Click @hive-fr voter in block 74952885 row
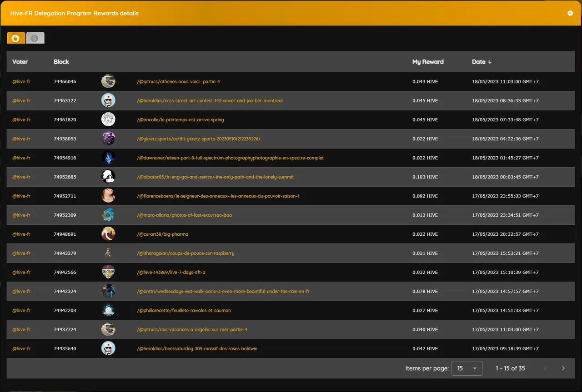The width and height of the screenshot is (582, 392). pyautogui.click(x=21, y=177)
